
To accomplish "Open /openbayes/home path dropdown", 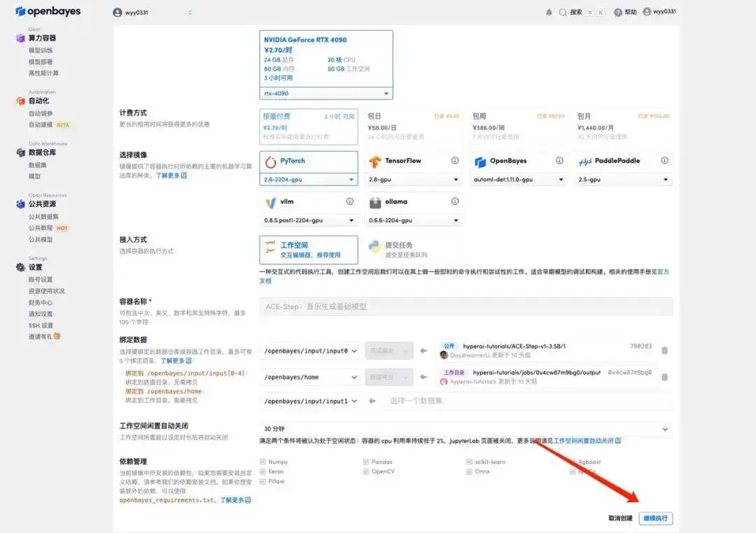I will click(x=311, y=377).
